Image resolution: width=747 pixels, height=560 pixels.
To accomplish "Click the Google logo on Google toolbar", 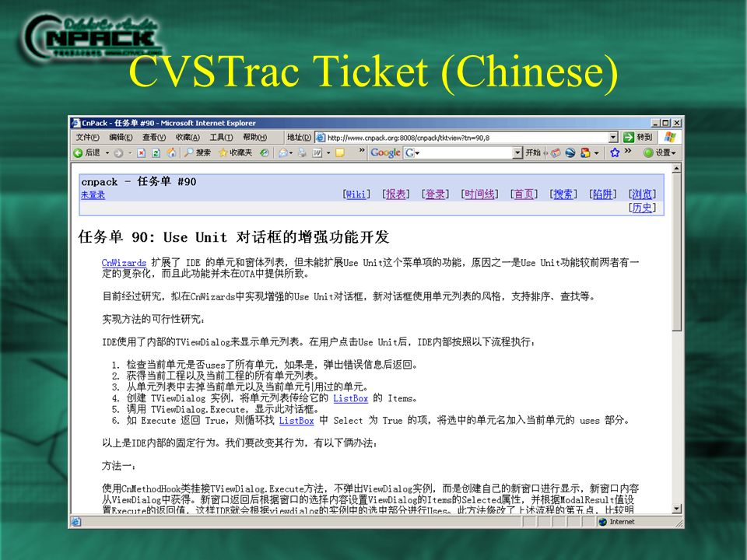I will (385, 152).
